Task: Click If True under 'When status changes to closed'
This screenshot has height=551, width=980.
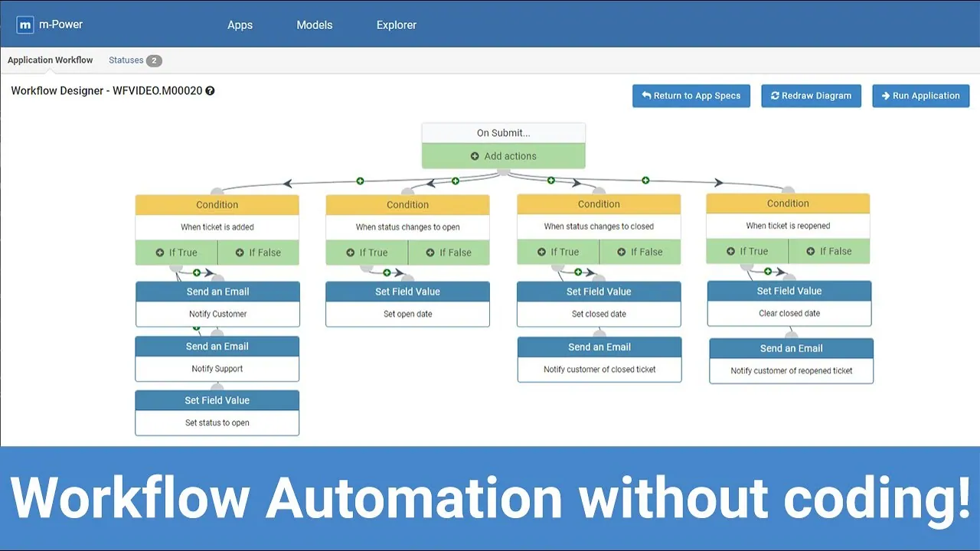Action: tap(558, 252)
